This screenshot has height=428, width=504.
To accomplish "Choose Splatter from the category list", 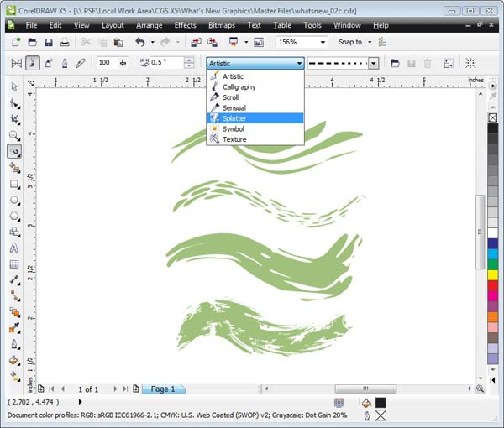I will 234,118.
